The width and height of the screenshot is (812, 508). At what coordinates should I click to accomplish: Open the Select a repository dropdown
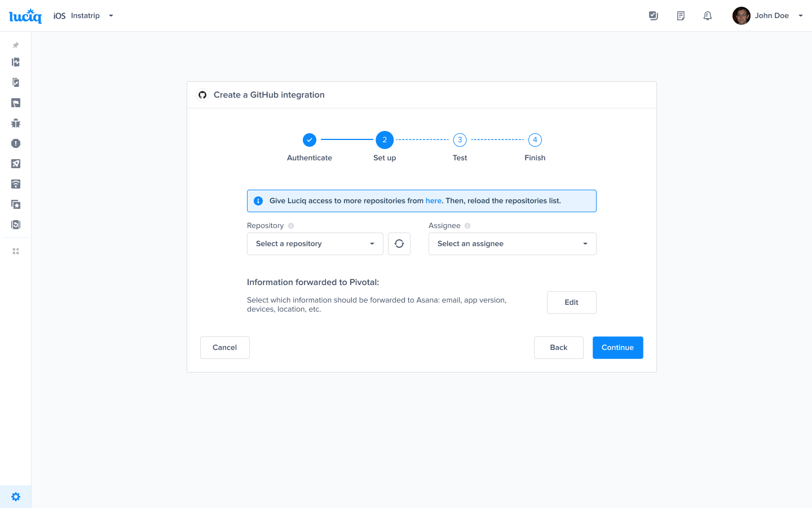pos(315,243)
